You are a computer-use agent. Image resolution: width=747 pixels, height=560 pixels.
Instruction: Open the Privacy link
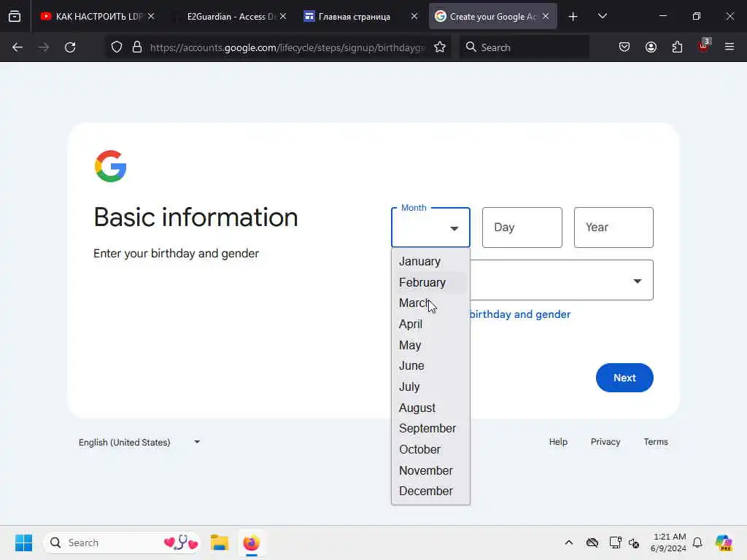(x=605, y=442)
